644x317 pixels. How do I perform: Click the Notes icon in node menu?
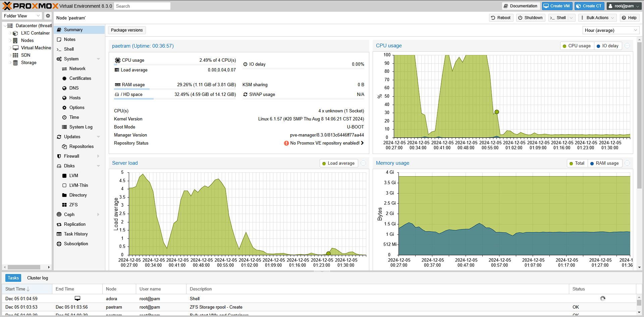pos(59,40)
